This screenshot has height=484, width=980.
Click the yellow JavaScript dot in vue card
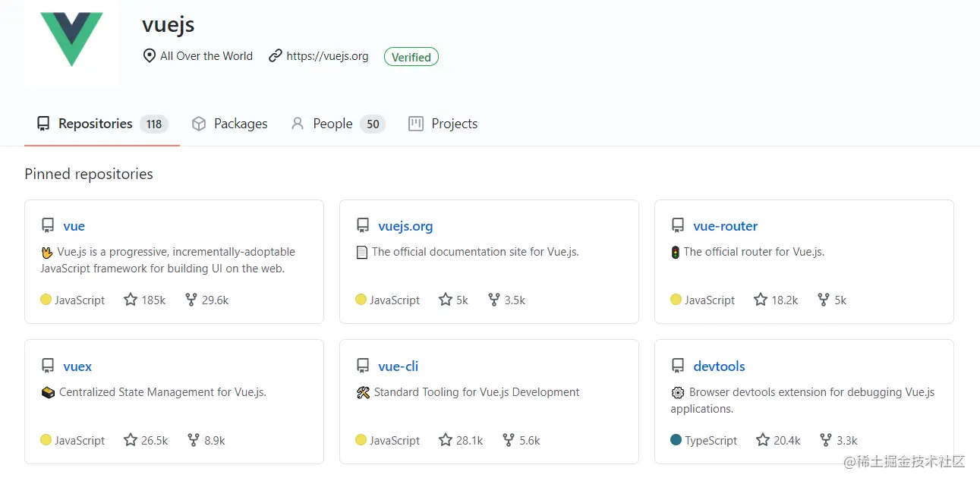click(46, 300)
